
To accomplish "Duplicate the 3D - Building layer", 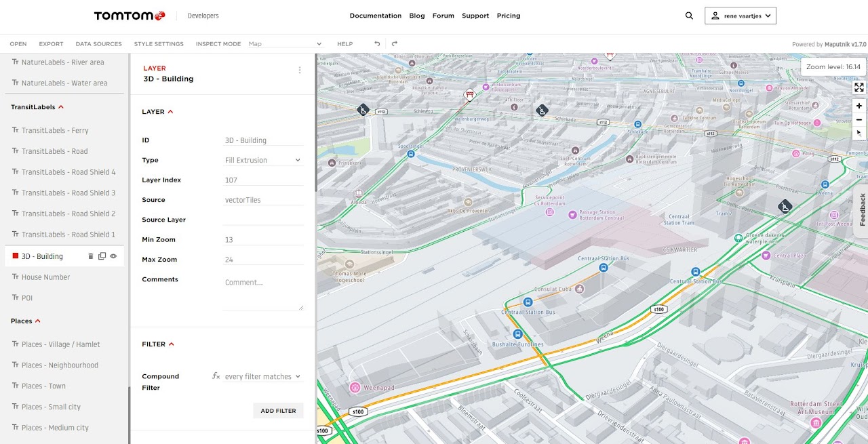I will point(103,256).
